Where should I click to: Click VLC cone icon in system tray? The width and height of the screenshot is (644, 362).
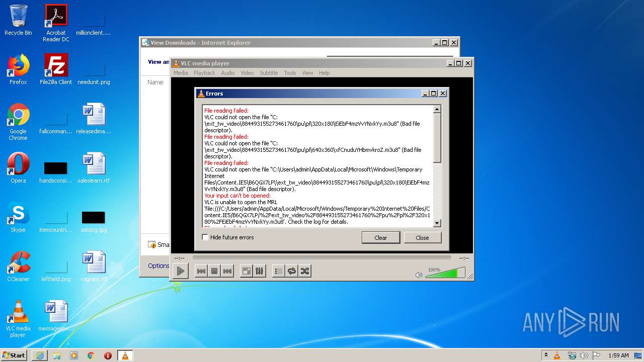557,355
